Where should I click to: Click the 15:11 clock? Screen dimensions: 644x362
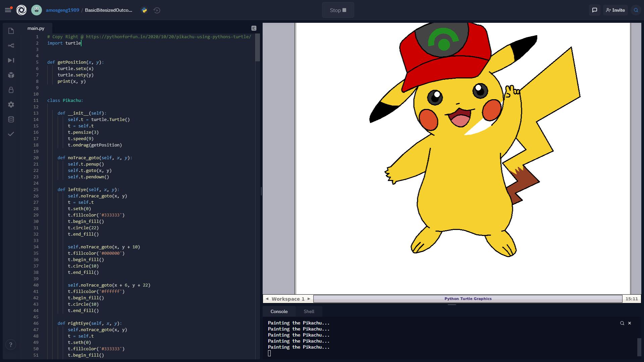[x=632, y=299]
